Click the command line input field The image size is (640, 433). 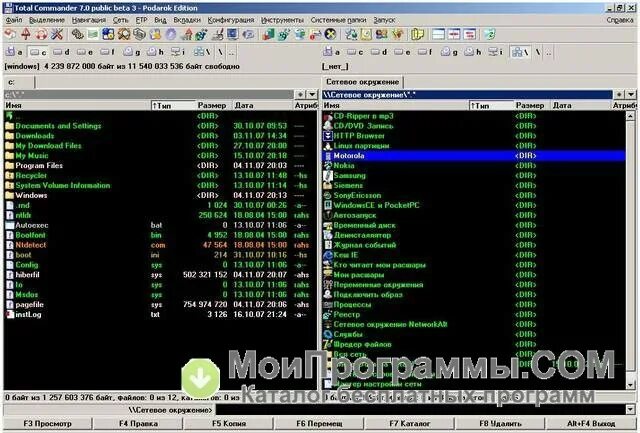pos(420,409)
